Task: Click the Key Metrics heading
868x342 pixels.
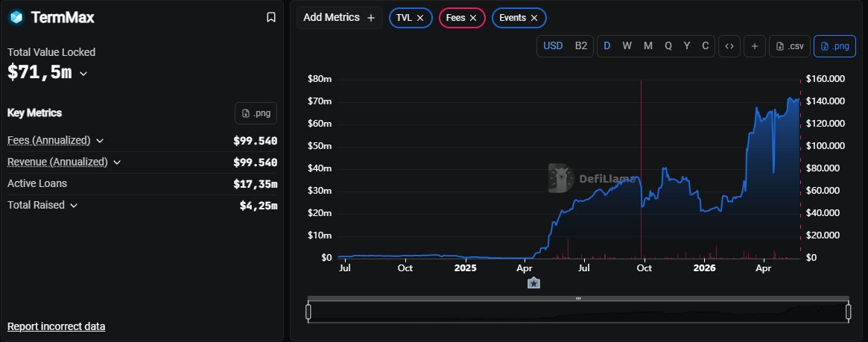Action: coord(34,113)
